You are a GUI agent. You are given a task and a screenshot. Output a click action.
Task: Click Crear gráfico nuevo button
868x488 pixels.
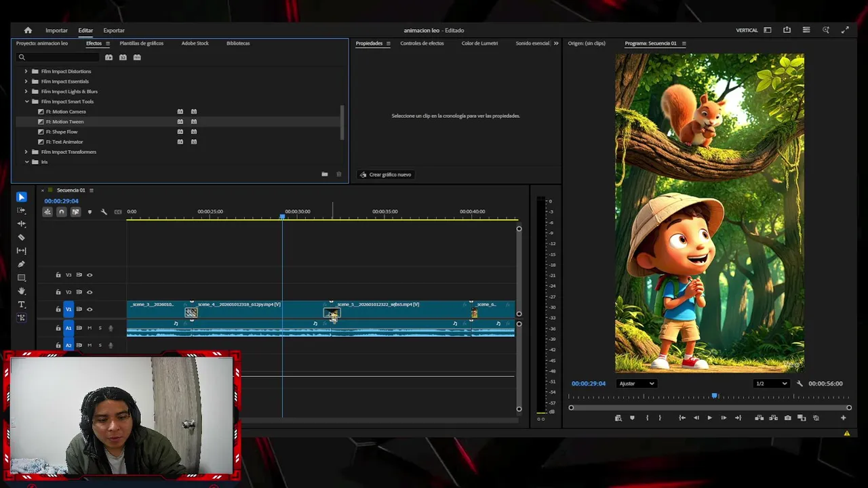click(385, 175)
